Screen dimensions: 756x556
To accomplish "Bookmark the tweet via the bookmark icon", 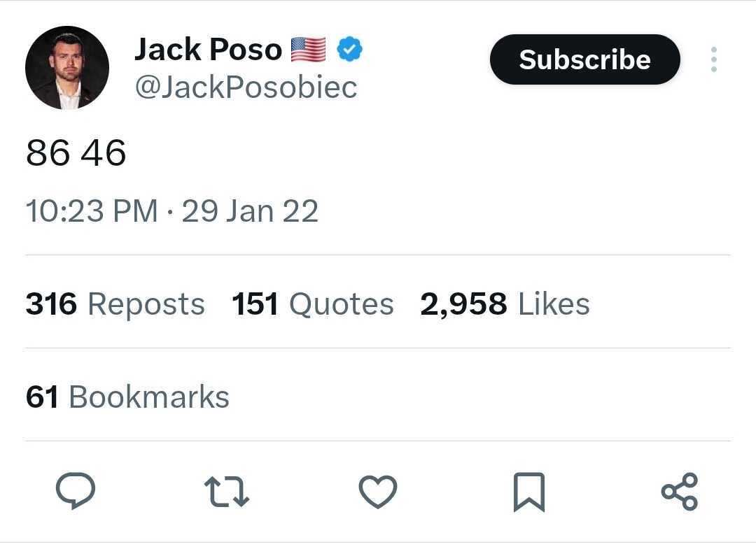I will coord(528,492).
